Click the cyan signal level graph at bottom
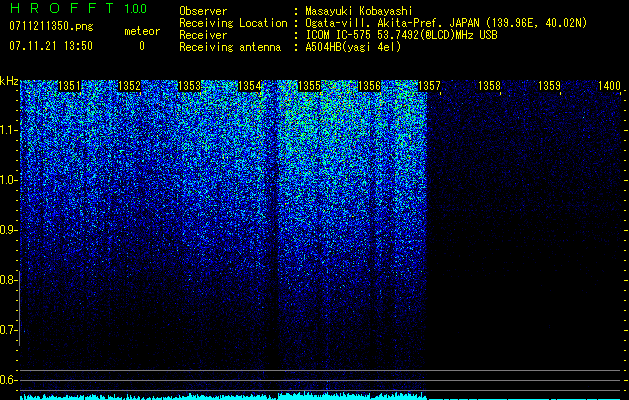The image size is (629, 400). point(321,396)
